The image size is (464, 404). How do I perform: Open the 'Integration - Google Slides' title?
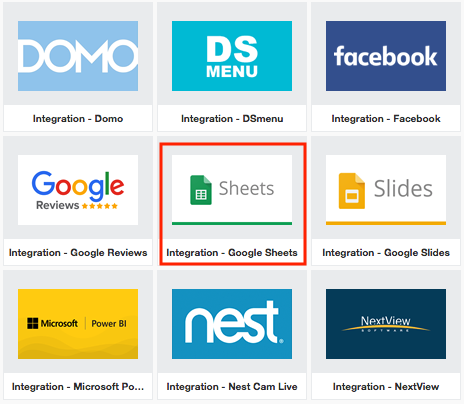[386, 253]
